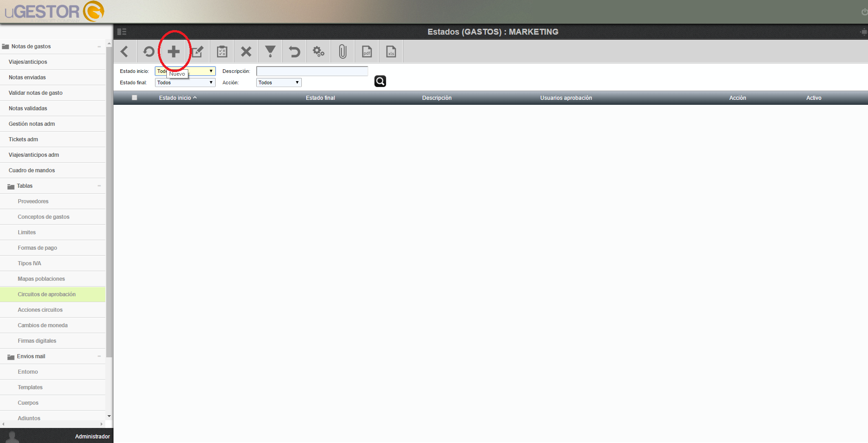868x443 pixels.
Task: Open the edit pencil icon
Action: pyautogui.click(x=198, y=52)
